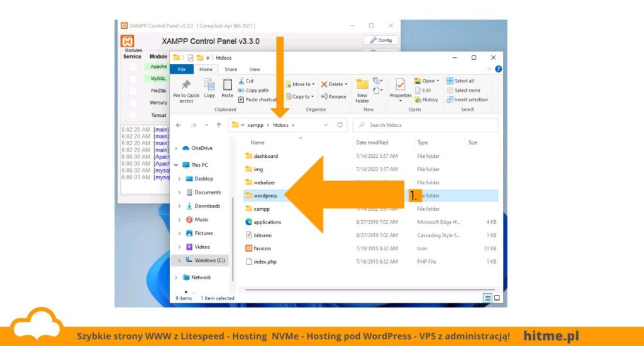Switch to the Home ribbon tab
Viewport: 644px width, 346px height.
pyautogui.click(x=206, y=69)
